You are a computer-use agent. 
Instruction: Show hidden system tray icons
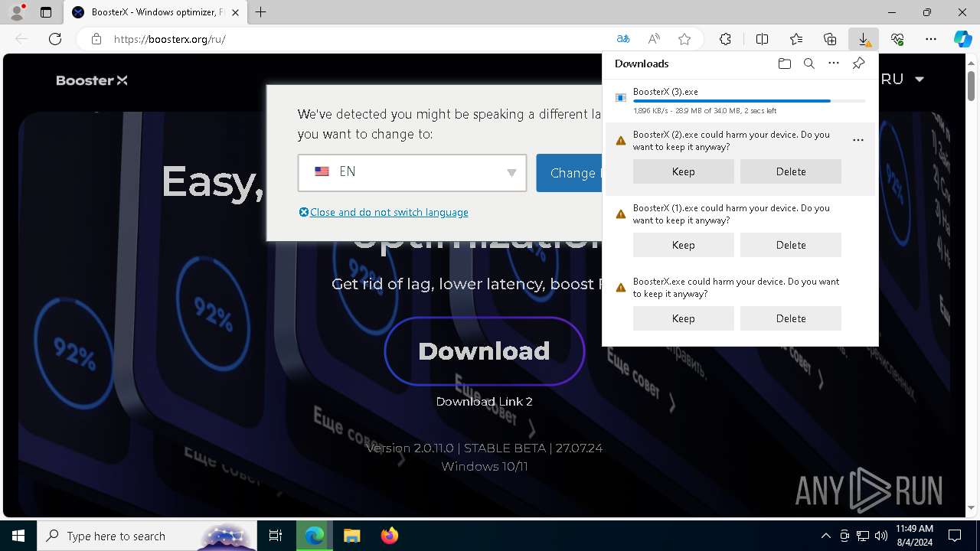pos(825,536)
